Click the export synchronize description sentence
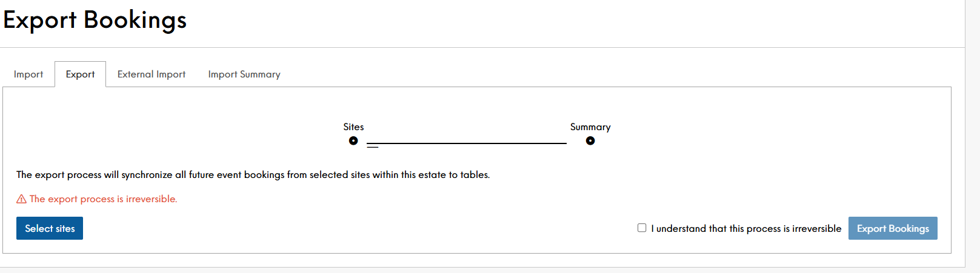980x273 pixels. point(253,175)
